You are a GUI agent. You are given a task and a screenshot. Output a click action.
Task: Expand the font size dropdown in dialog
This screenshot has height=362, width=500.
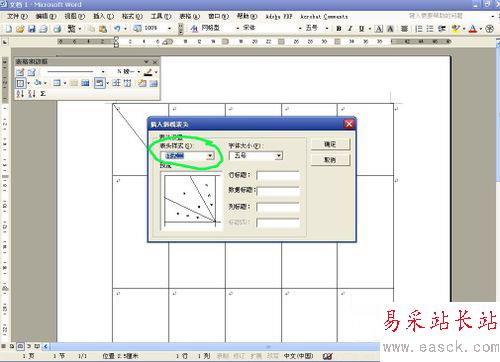[x=279, y=156]
